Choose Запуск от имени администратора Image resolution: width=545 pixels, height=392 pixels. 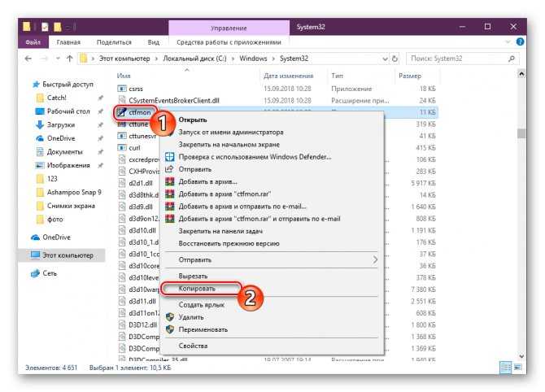231,133
